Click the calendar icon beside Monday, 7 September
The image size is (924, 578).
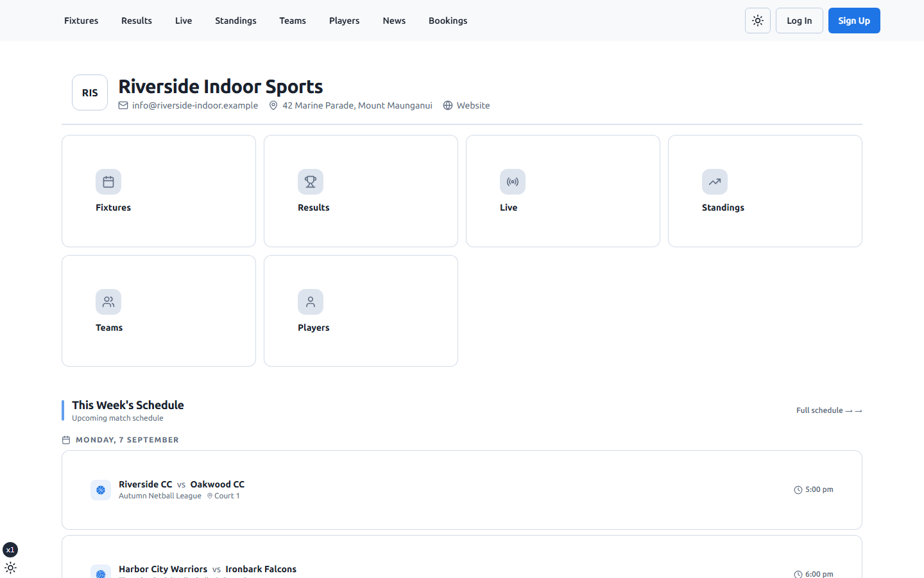pyautogui.click(x=66, y=440)
